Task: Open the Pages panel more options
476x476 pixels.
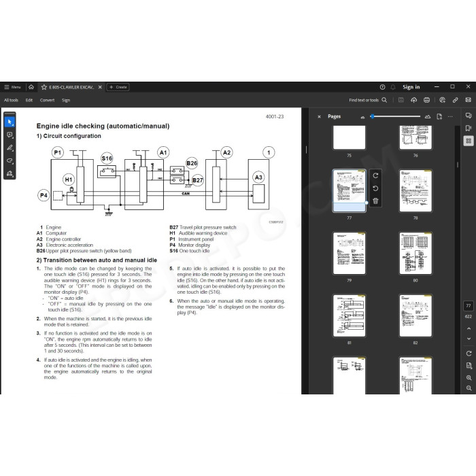Action: tap(450, 116)
